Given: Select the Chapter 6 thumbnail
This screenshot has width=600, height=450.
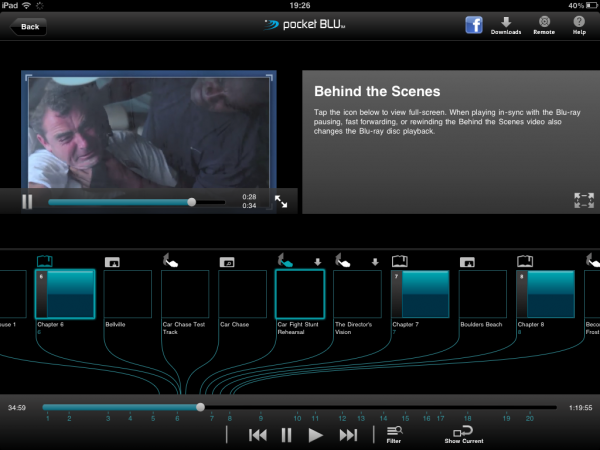Looking at the screenshot, I should [65, 294].
